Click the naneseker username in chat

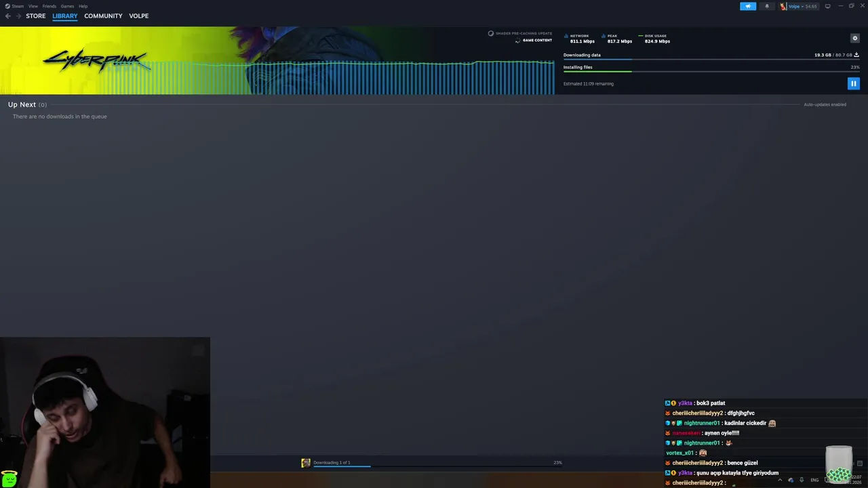[686, 433]
